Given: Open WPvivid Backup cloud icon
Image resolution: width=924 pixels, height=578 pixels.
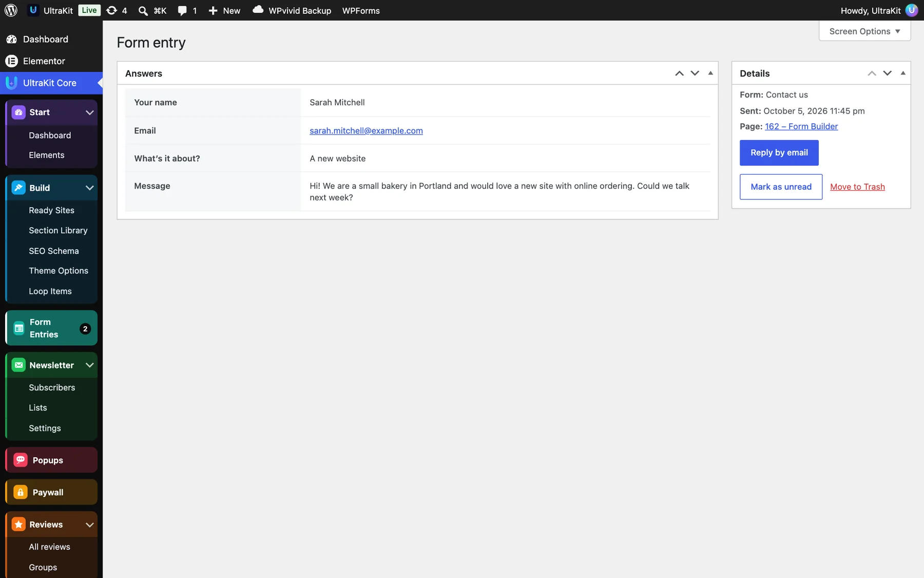Looking at the screenshot, I should 258,10.
